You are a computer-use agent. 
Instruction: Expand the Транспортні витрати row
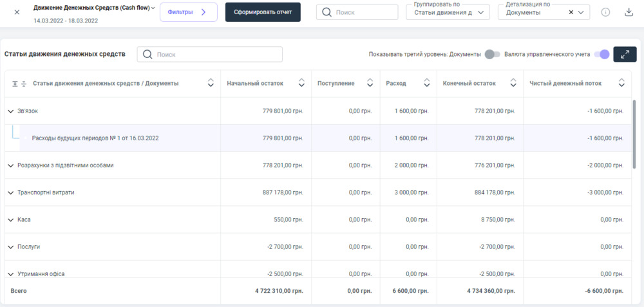coord(10,192)
